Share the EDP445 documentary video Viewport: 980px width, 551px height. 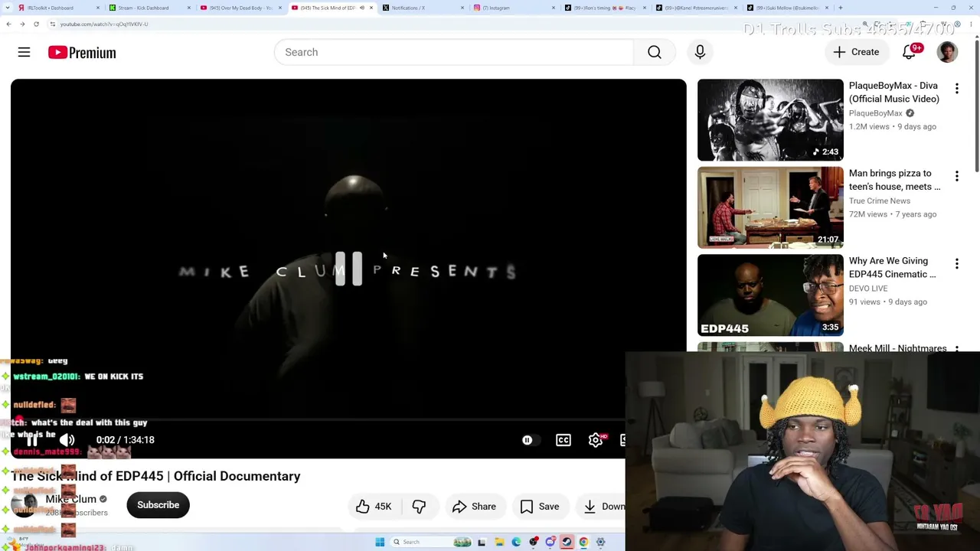(474, 506)
